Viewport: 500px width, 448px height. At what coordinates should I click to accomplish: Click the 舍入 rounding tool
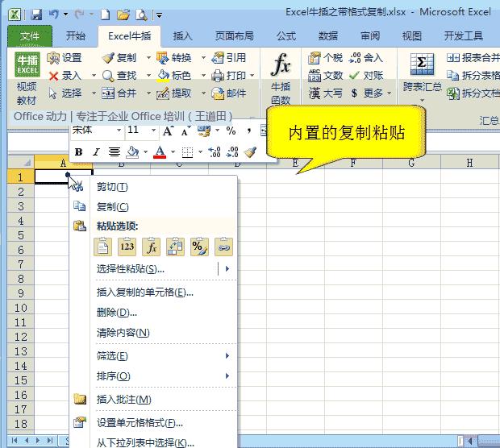366,58
